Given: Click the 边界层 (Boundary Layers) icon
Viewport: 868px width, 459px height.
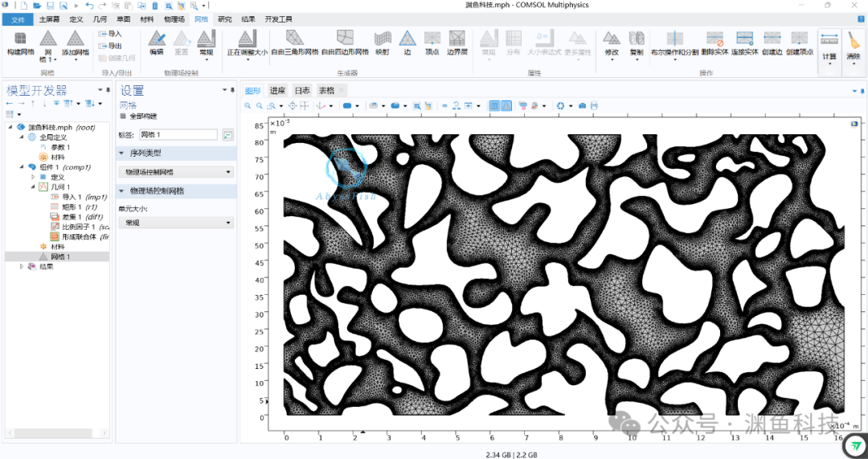Looking at the screenshot, I should point(457,43).
